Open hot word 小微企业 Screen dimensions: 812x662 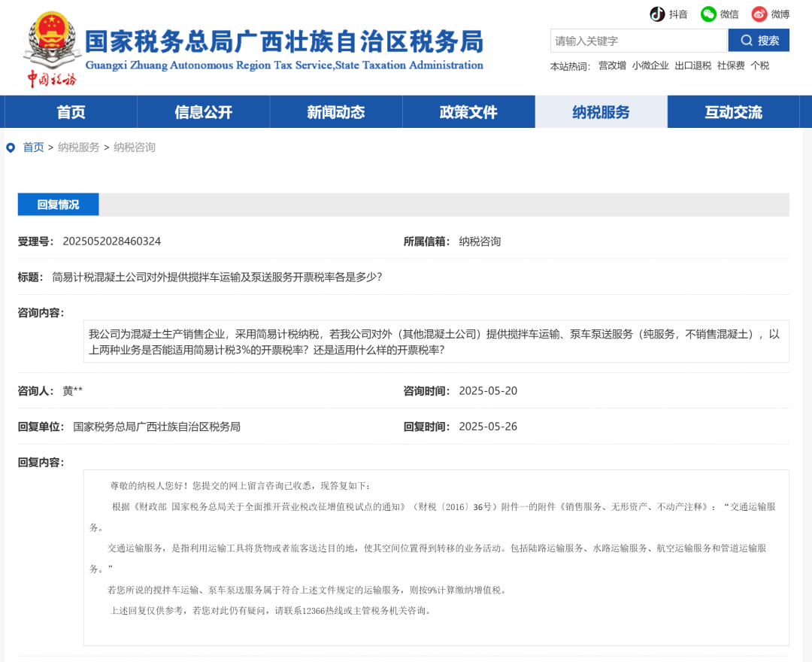click(x=650, y=65)
